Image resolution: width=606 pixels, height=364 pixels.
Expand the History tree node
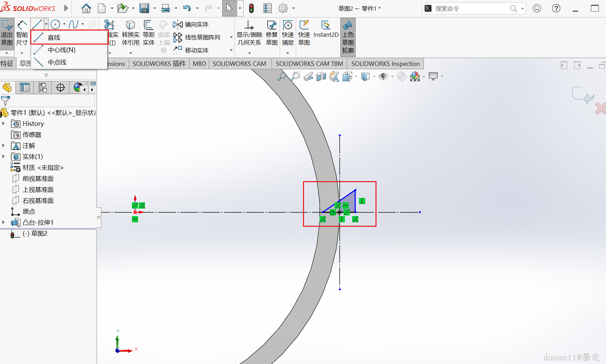[x=4, y=124]
